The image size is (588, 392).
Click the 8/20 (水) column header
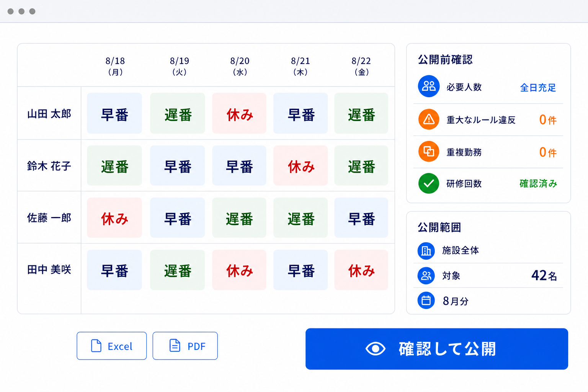click(x=240, y=66)
